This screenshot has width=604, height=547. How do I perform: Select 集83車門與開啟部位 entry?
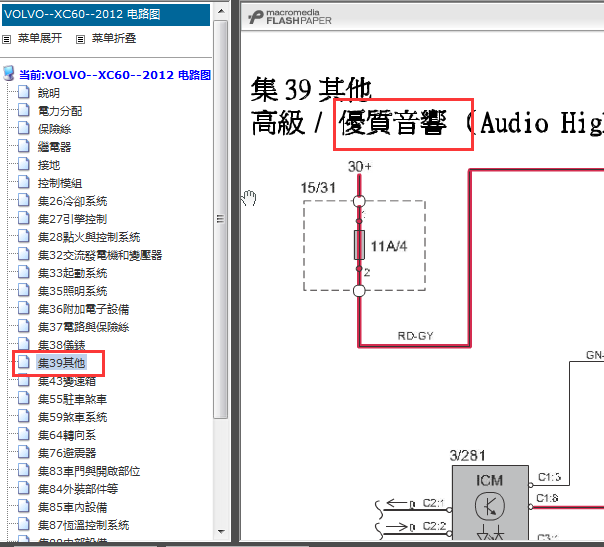point(89,471)
